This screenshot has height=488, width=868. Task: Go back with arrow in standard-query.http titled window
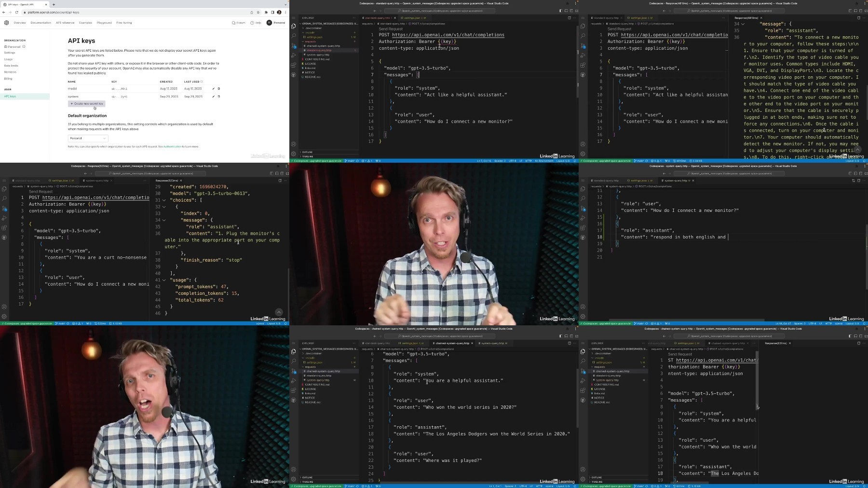[375, 11]
